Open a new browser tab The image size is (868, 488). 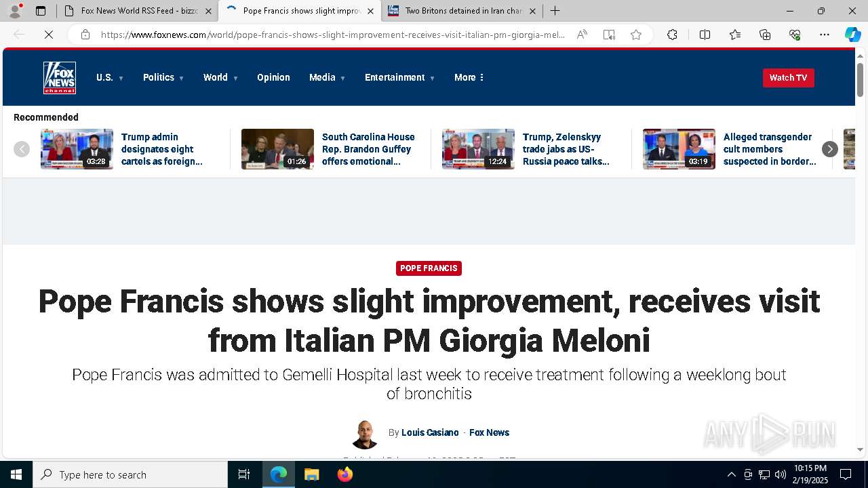pos(555,11)
